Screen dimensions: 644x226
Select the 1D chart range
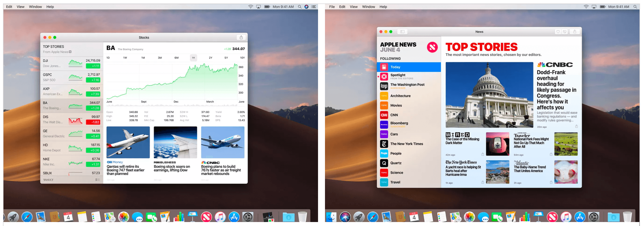(x=108, y=58)
